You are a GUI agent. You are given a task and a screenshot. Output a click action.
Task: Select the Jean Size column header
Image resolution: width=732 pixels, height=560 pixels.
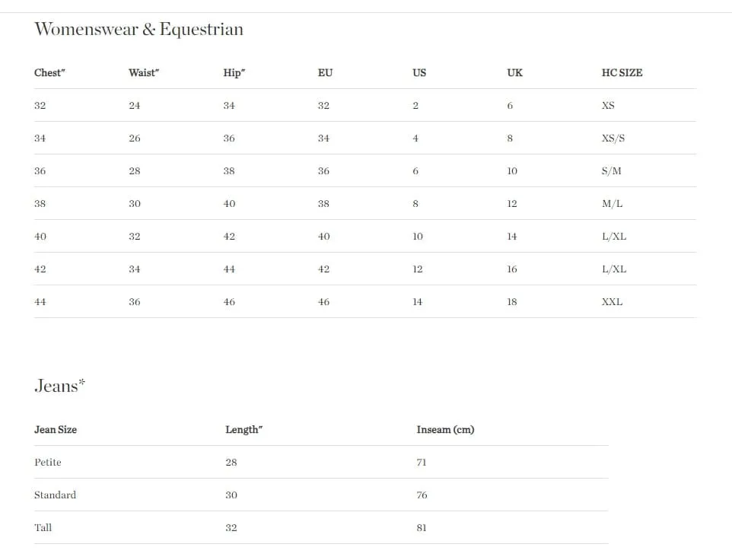56,430
